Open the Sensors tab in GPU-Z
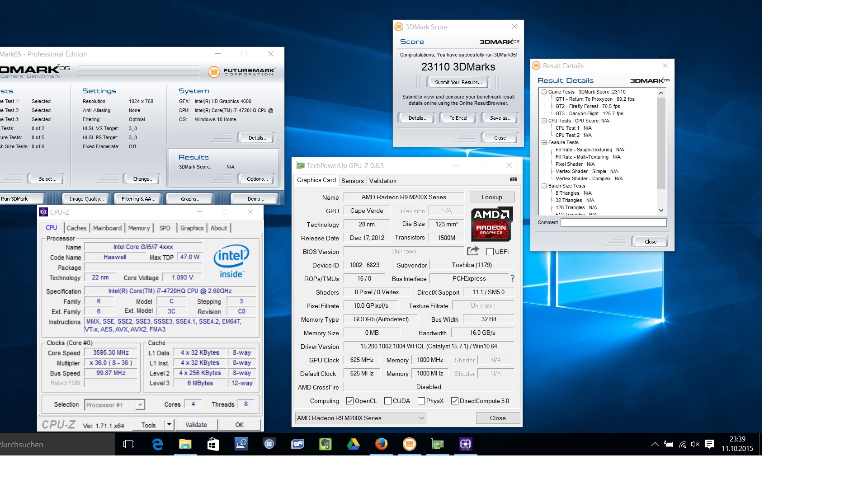 352,181
